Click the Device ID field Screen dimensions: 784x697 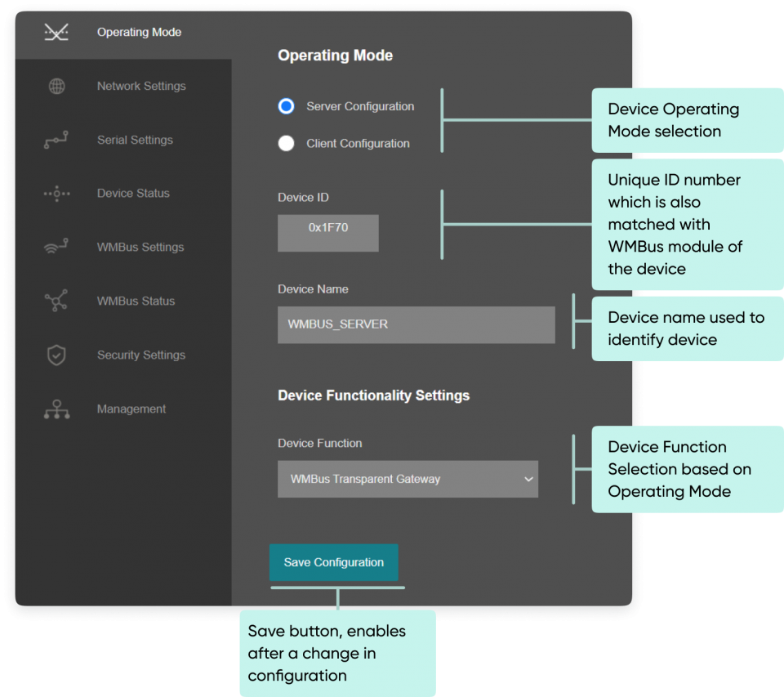click(328, 233)
